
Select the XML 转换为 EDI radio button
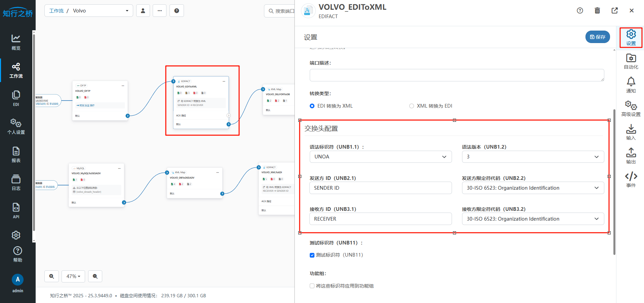(411, 106)
